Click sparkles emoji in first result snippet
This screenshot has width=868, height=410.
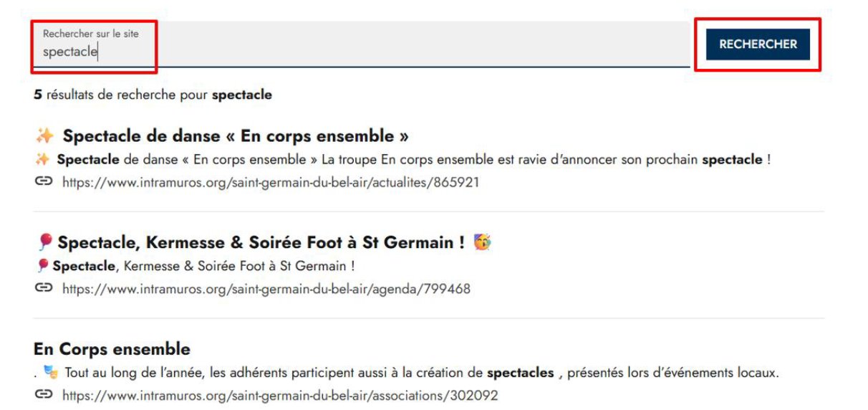[42, 160]
